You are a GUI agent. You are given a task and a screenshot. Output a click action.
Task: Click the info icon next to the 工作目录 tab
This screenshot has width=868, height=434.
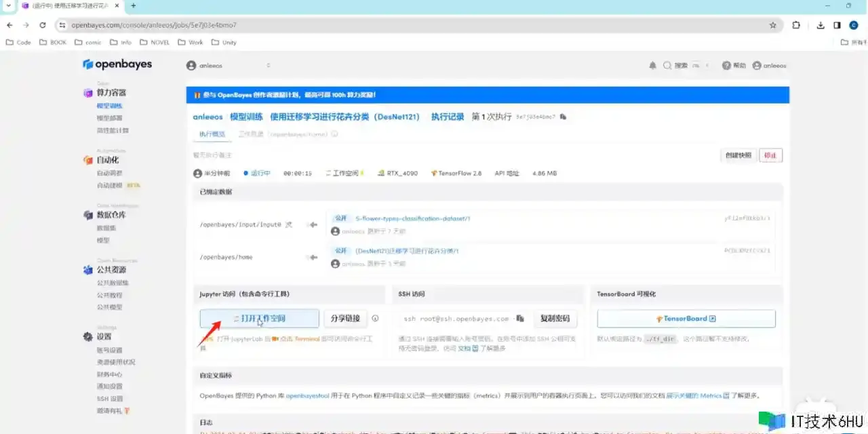[x=334, y=134]
